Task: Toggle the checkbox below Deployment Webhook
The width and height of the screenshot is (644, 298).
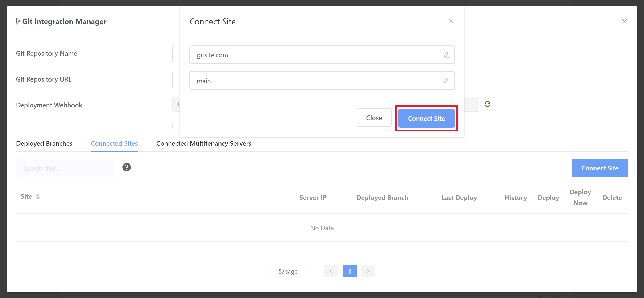Action: click(176, 126)
